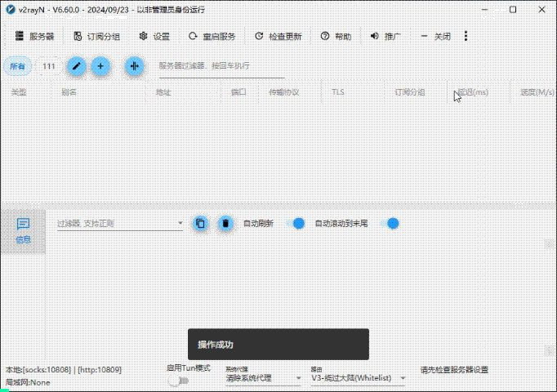Click the pencil edit subscription button

pos(77,66)
